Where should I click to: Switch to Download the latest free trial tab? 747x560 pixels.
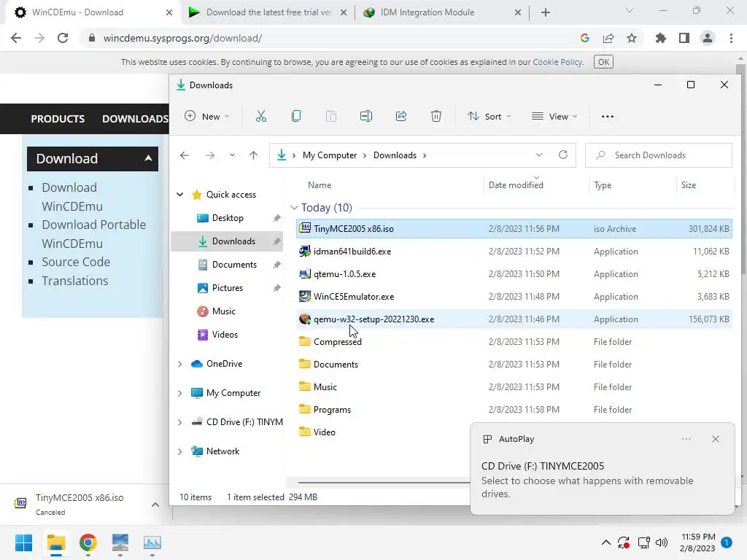click(269, 12)
